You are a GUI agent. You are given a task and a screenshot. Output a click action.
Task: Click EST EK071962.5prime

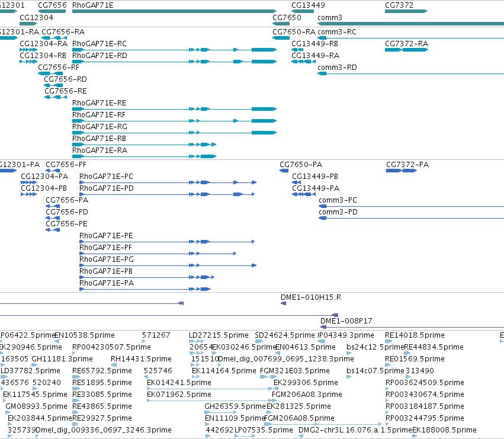click(x=210, y=400)
